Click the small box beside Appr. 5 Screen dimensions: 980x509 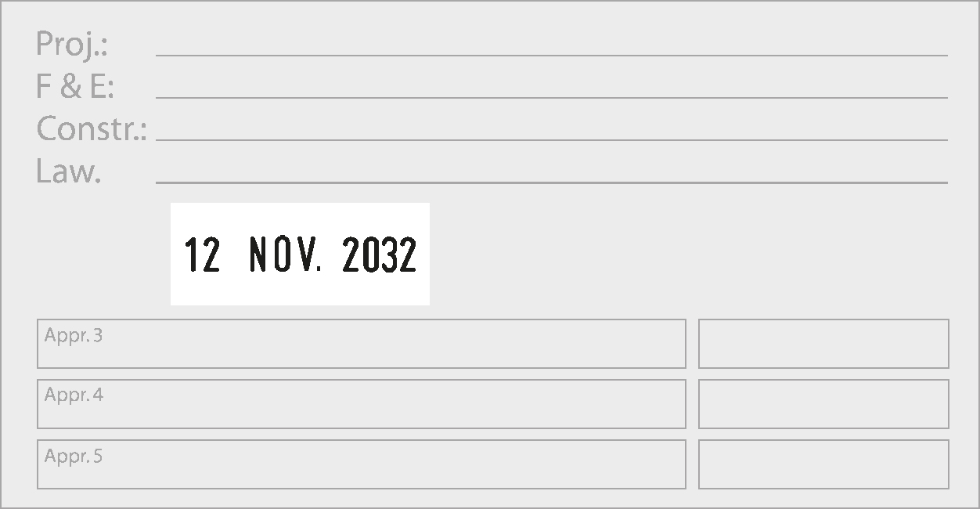tap(823, 464)
